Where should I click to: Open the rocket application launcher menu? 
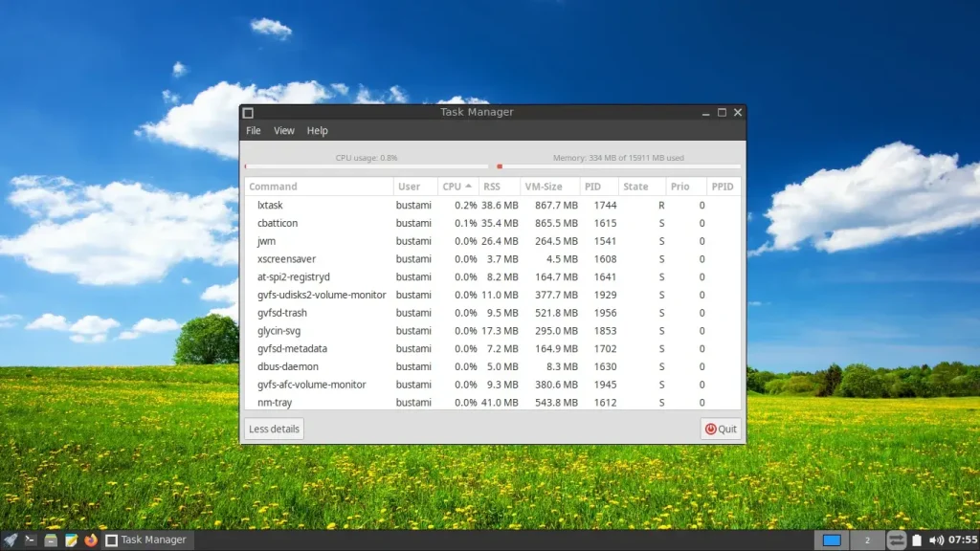click(11, 540)
